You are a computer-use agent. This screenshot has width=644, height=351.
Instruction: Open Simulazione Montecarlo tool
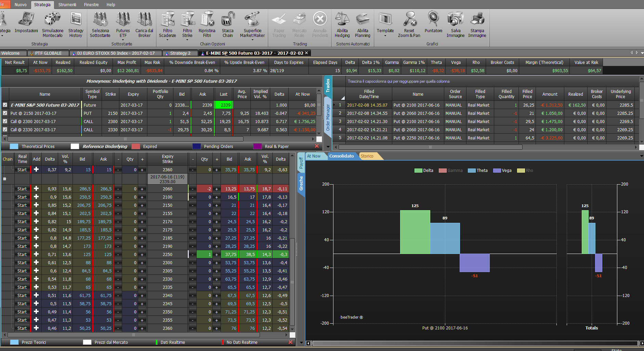pos(52,25)
